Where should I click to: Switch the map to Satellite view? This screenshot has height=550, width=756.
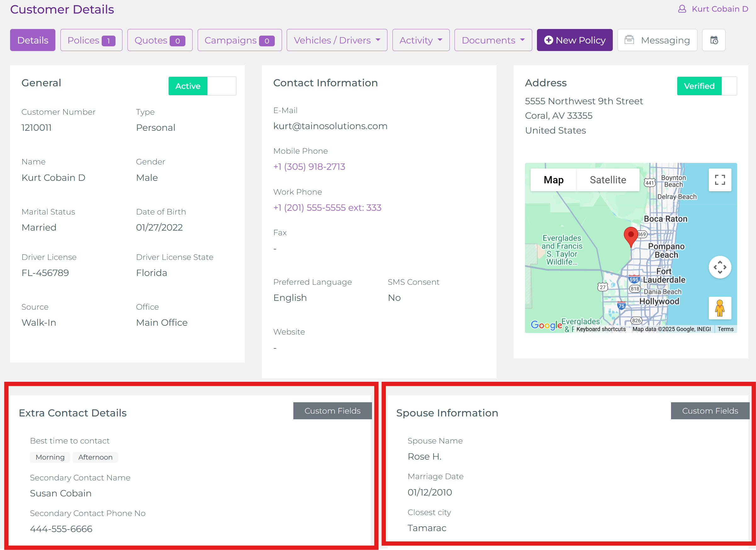[x=608, y=180]
